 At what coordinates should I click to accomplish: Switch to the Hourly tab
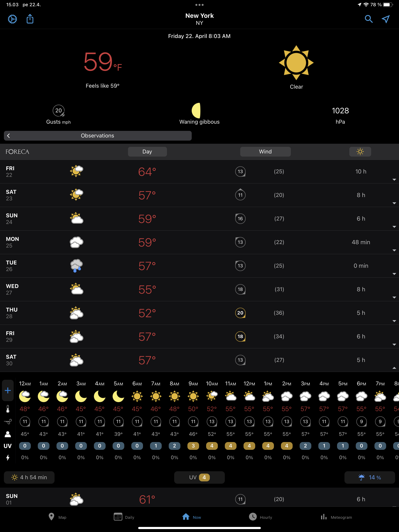pyautogui.click(x=260, y=517)
